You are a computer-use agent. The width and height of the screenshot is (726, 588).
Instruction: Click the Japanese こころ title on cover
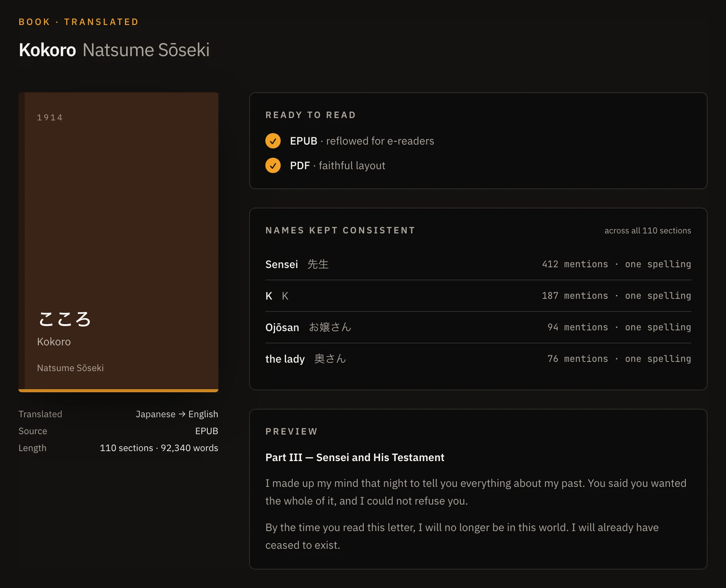pyautogui.click(x=65, y=319)
